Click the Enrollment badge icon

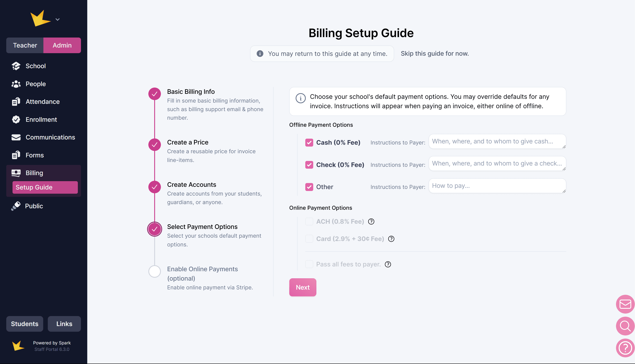(x=16, y=119)
